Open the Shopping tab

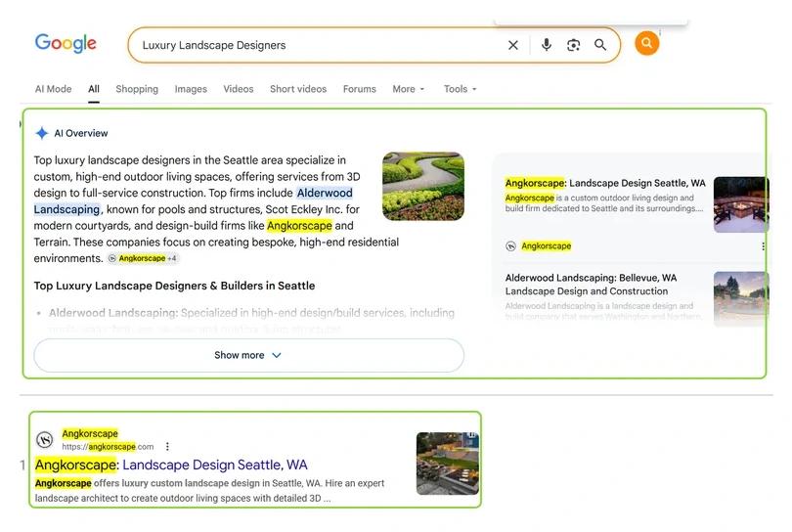coord(137,89)
